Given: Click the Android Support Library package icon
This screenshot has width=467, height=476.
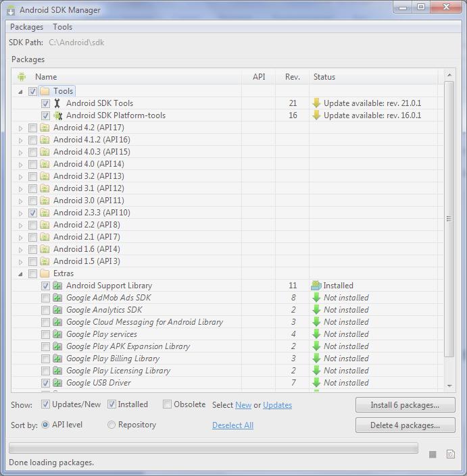Looking at the screenshot, I should pyautogui.click(x=57, y=286).
